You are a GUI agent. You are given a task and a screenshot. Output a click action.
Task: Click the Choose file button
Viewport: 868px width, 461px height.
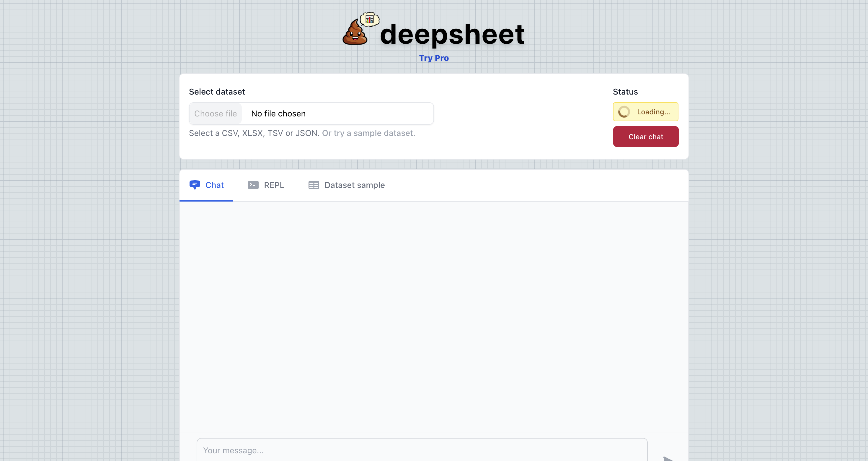pyautogui.click(x=216, y=114)
